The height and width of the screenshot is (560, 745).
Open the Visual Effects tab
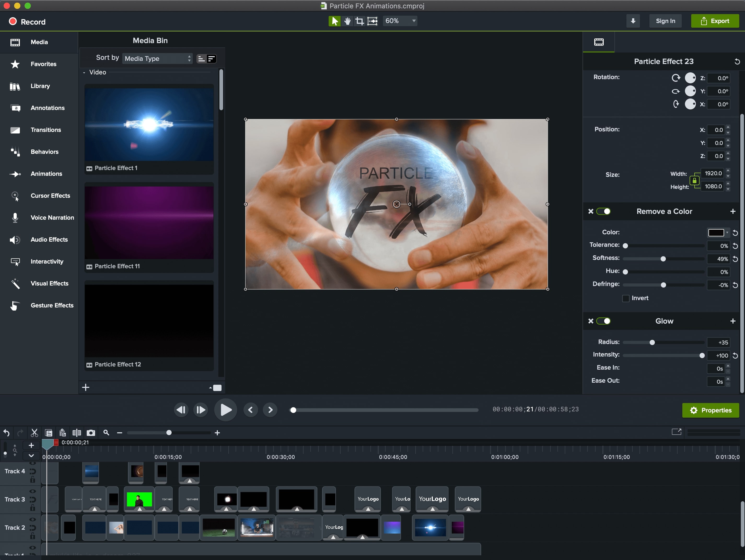[x=49, y=284]
